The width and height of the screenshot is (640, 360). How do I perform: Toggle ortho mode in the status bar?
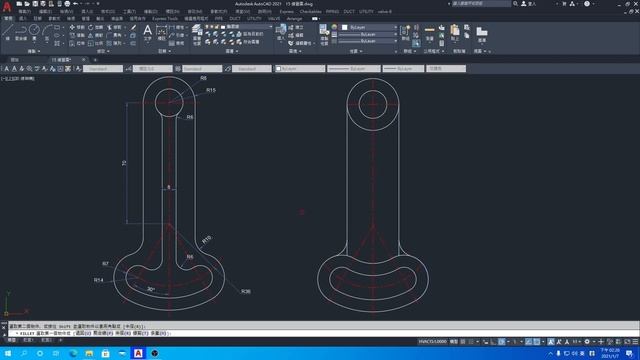(494, 342)
